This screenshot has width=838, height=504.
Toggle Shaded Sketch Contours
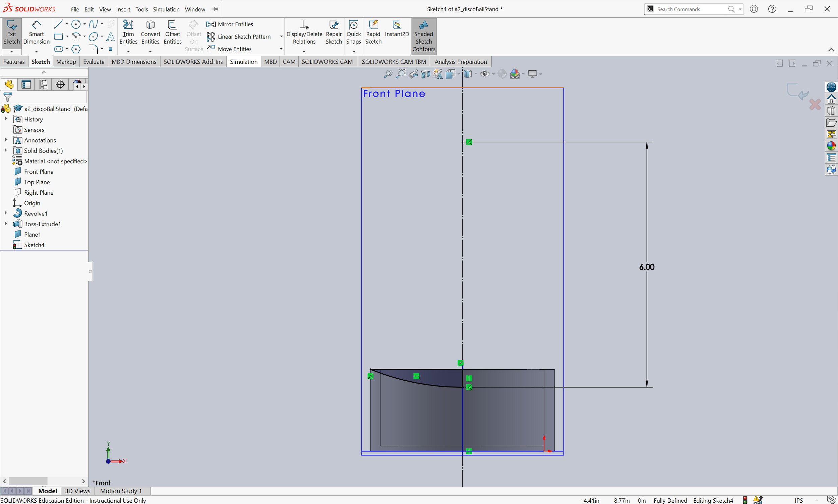[424, 36]
